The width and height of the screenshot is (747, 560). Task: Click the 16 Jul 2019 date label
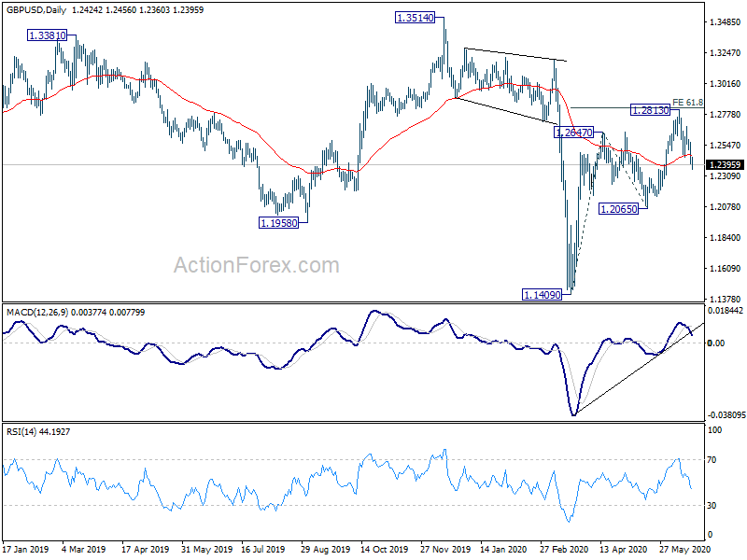(263, 550)
